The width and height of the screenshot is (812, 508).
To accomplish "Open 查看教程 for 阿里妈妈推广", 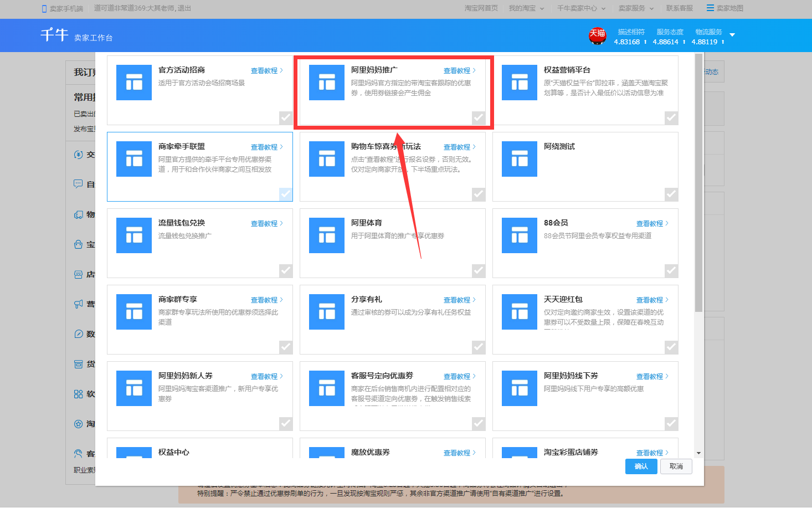I will pos(460,71).
